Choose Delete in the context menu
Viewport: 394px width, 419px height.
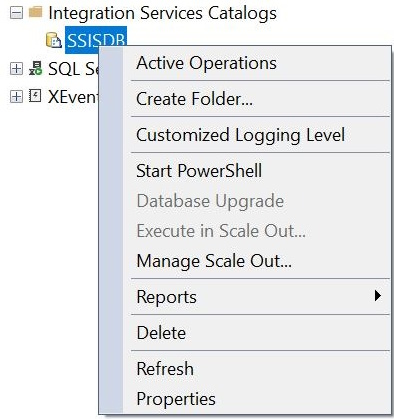256,333
